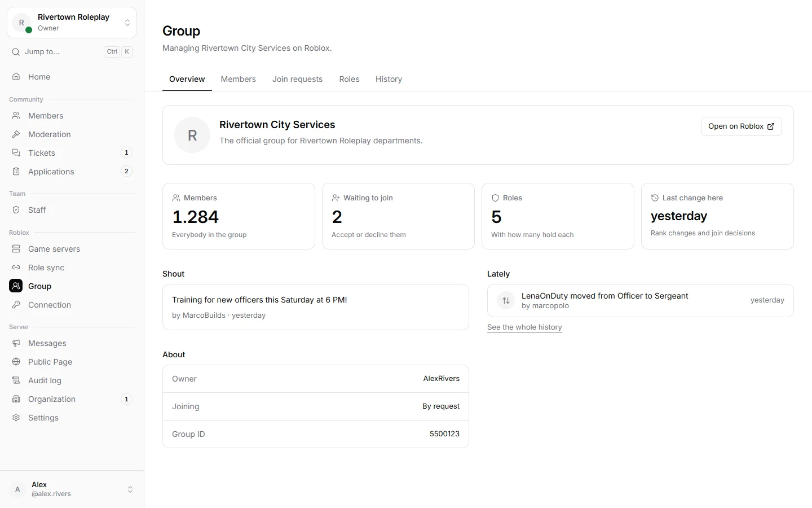Open the History tab

point(389,79)
